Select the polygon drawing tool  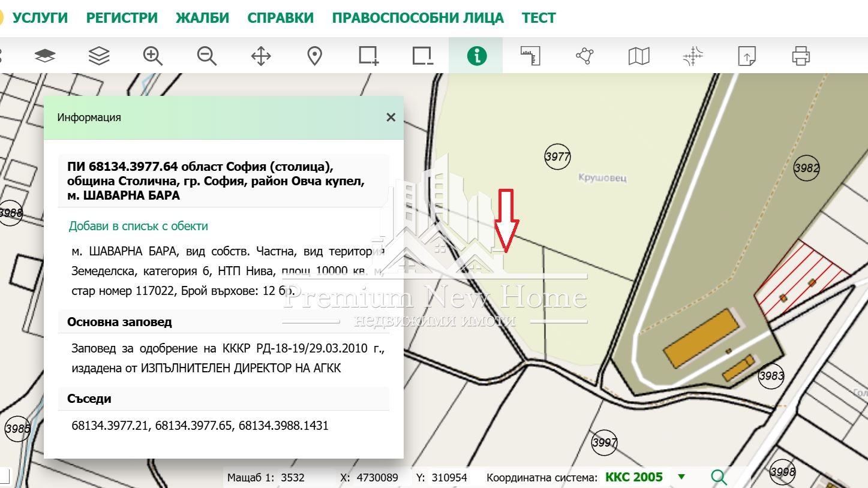coord(584,56)
